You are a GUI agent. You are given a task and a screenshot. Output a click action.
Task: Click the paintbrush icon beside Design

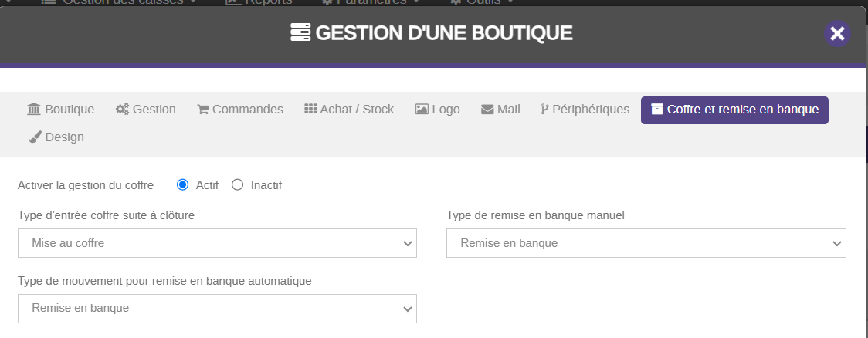(x=34, y=137)
